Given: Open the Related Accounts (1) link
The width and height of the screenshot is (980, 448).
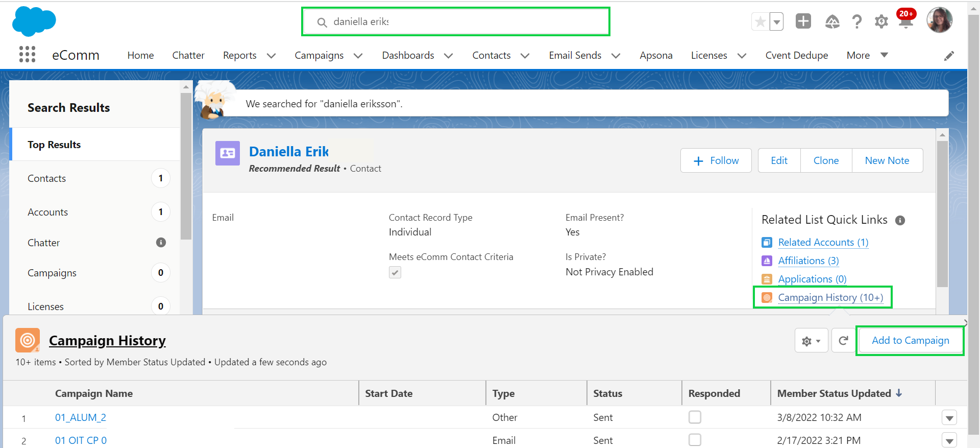Looking at the screenshot, I should (x=823, y=242).
